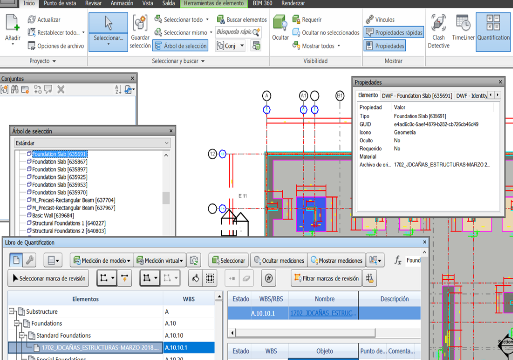Click the fx formula icon
Image resolution: width=513 pixels, height=360 pixels.
[398, 260]
